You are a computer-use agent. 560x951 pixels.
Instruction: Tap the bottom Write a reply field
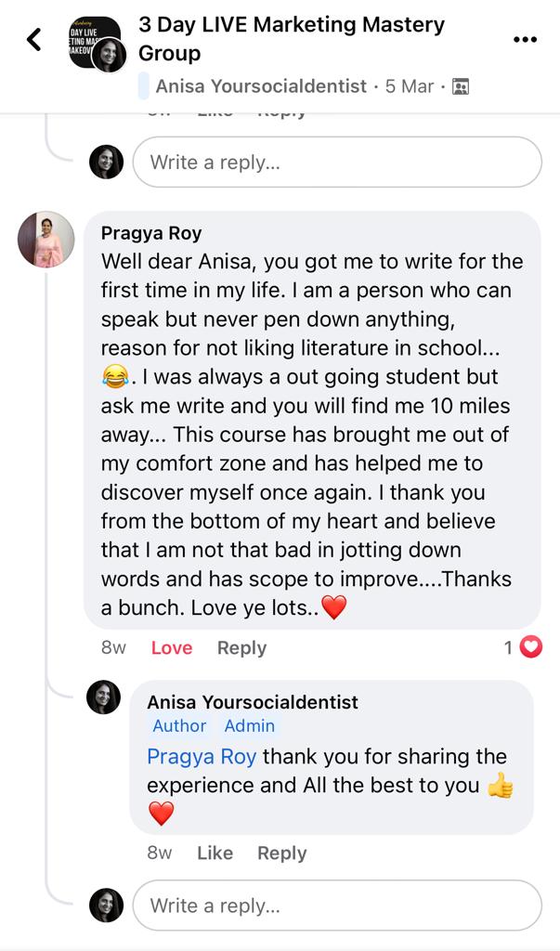tap(337, 905)
